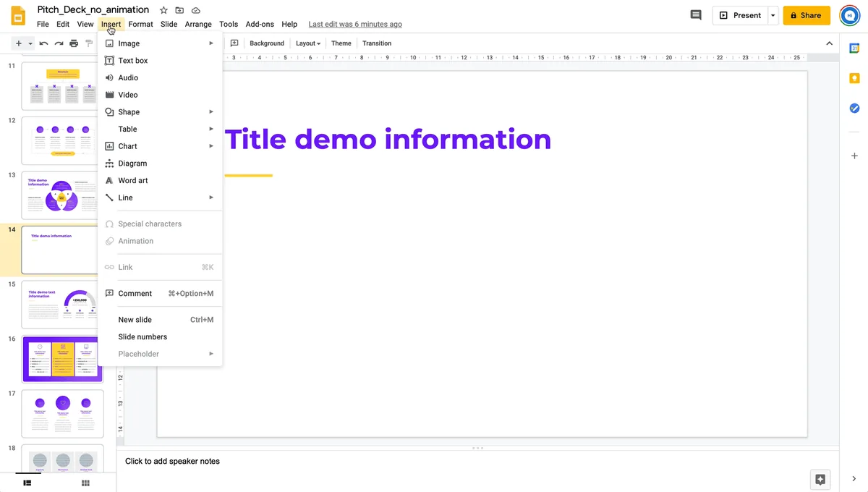This screenshot has width=868, height=492.
Task: Star the Pitch_Deck_no_animation document
Action: tap(163, 10)
